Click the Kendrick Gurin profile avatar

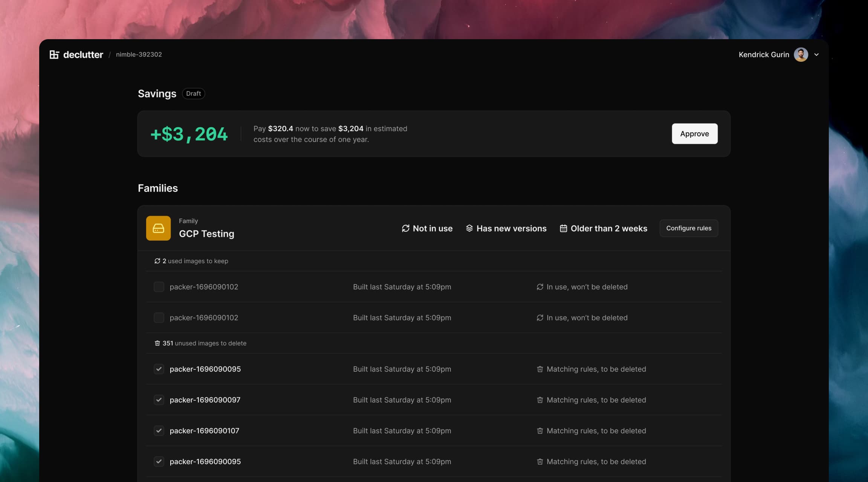click(x=801, y=55)
